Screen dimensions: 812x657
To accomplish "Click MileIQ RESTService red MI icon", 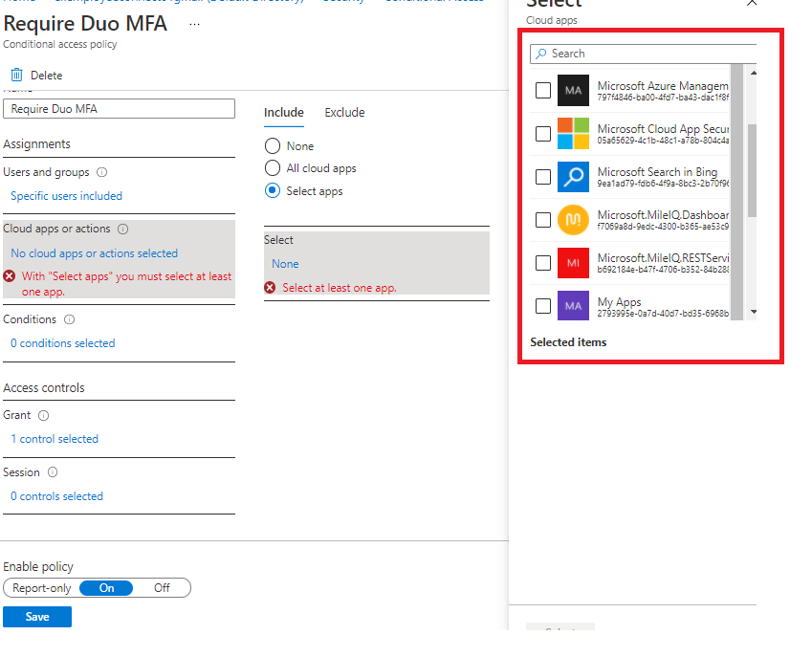I will (573, 262).
